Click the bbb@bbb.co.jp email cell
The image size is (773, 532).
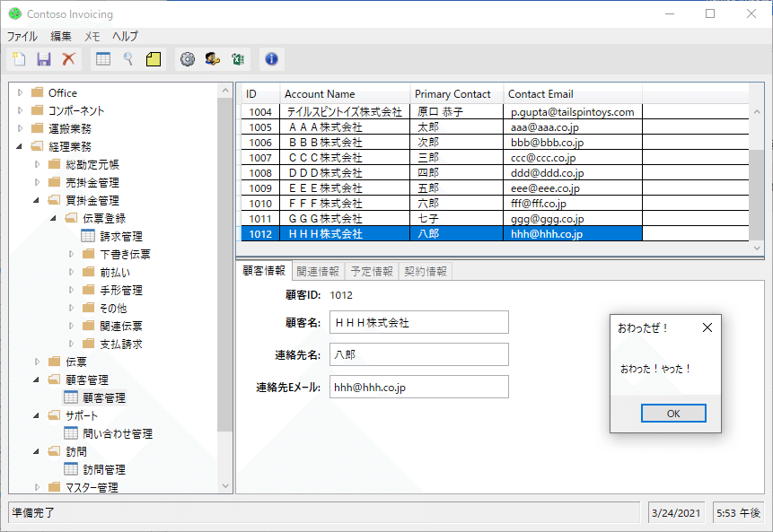click(x=573, y=143)
